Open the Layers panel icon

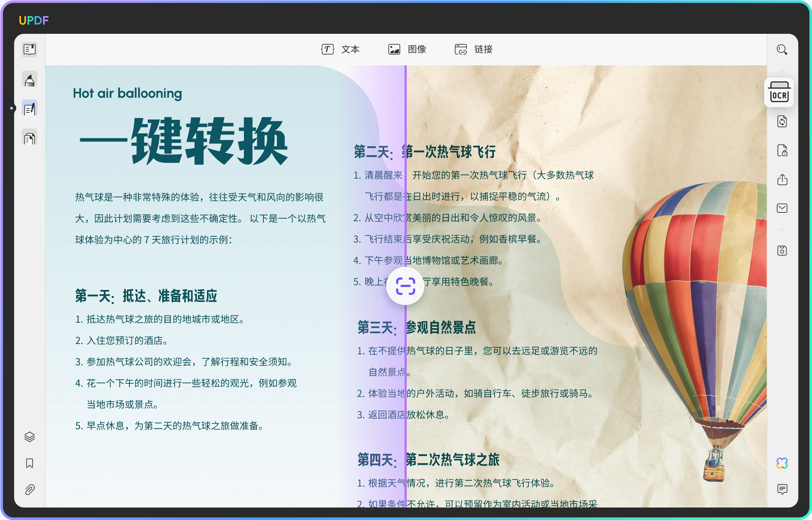pos(29,437)
